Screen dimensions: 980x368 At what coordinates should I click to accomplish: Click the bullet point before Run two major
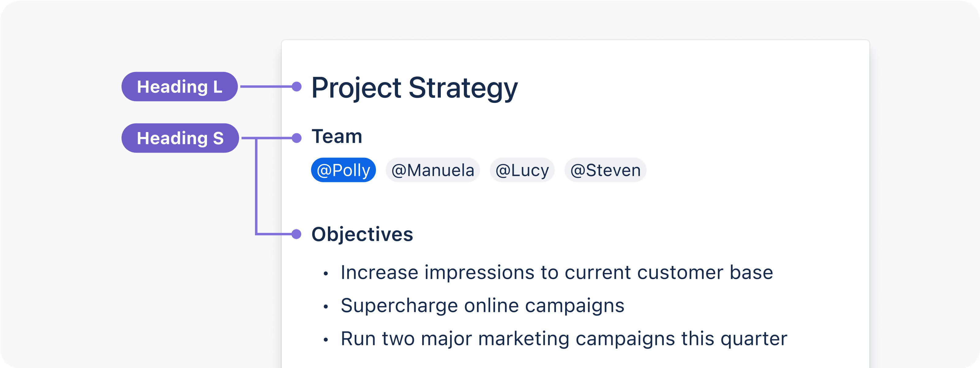[x=326, y=340]
